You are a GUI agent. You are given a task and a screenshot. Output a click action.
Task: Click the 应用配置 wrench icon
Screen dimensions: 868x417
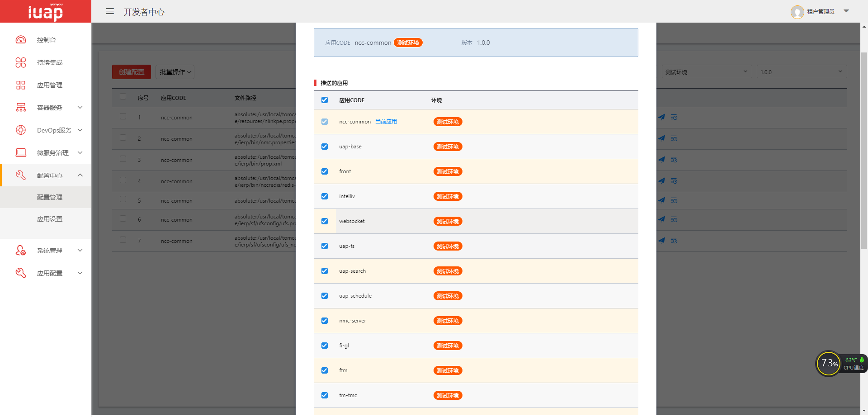[21, 273]
